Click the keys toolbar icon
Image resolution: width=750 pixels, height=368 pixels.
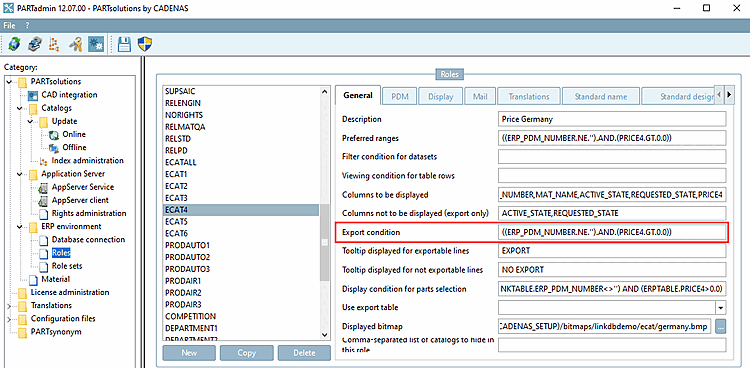[x=75, y=45]
